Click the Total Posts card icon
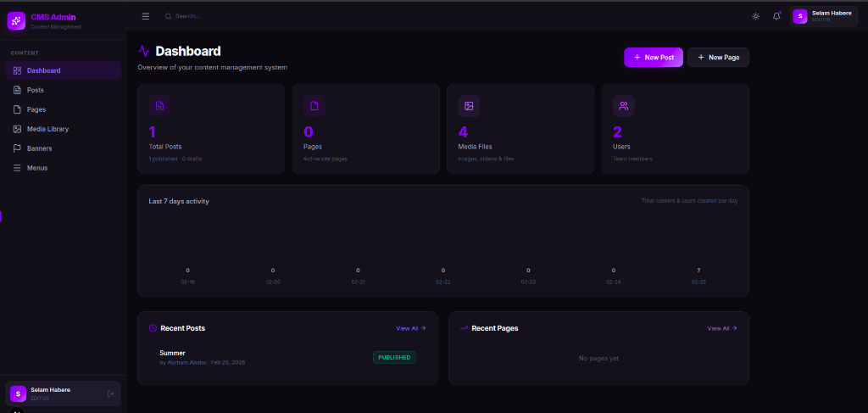This screenshot has height=413, width=868. point(159,106)
